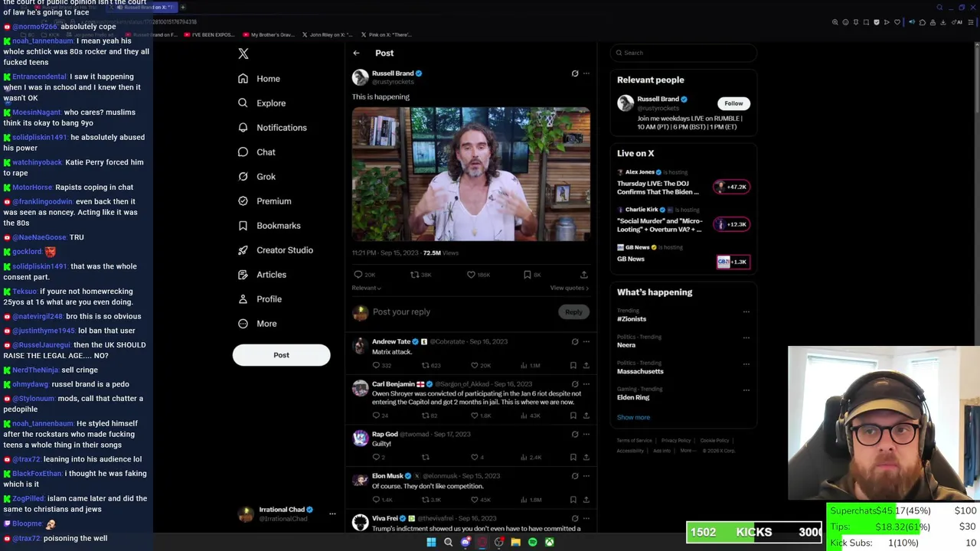Open the View quotes link

pyautogui.click(x=569, y=288)
